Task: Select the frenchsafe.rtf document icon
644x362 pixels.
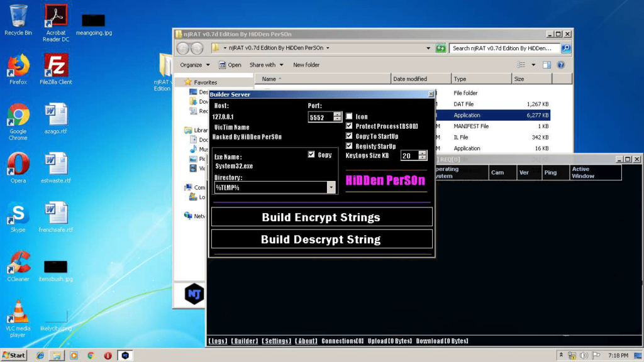Action: tap(56, 217)
